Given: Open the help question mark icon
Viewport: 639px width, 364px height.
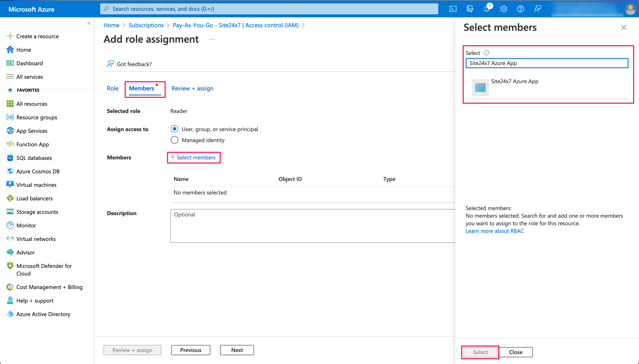Looking at the screenshot, I should (520, 9).
